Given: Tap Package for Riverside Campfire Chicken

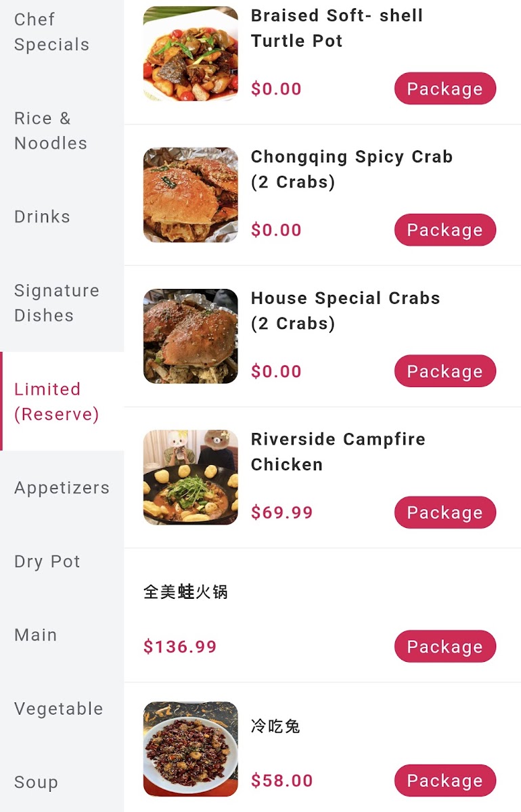Looking at the screenshot, I should tap(445, 512).
